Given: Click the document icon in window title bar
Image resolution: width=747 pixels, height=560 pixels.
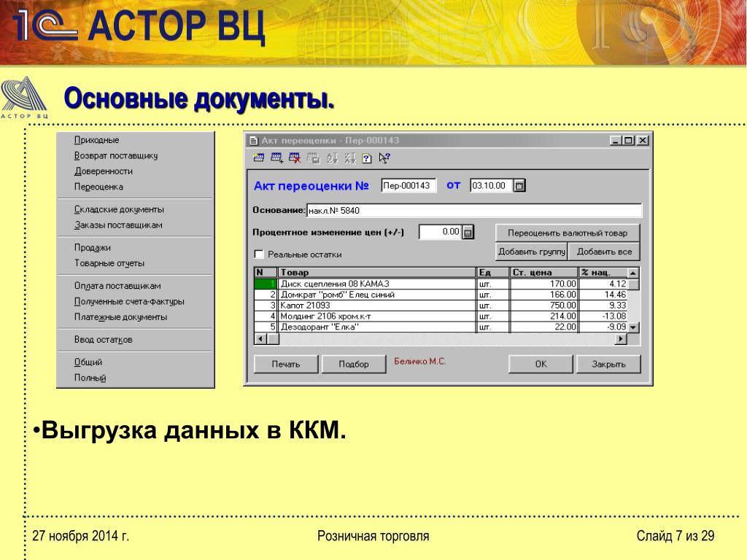Looking at the screenshot, I should tap(253, 141).
